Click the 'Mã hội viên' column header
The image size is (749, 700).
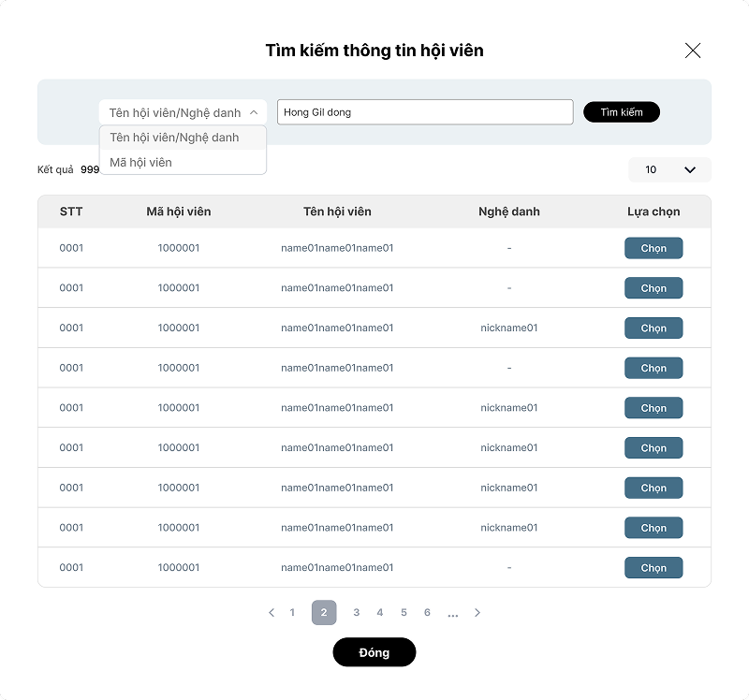click(179, 211)
